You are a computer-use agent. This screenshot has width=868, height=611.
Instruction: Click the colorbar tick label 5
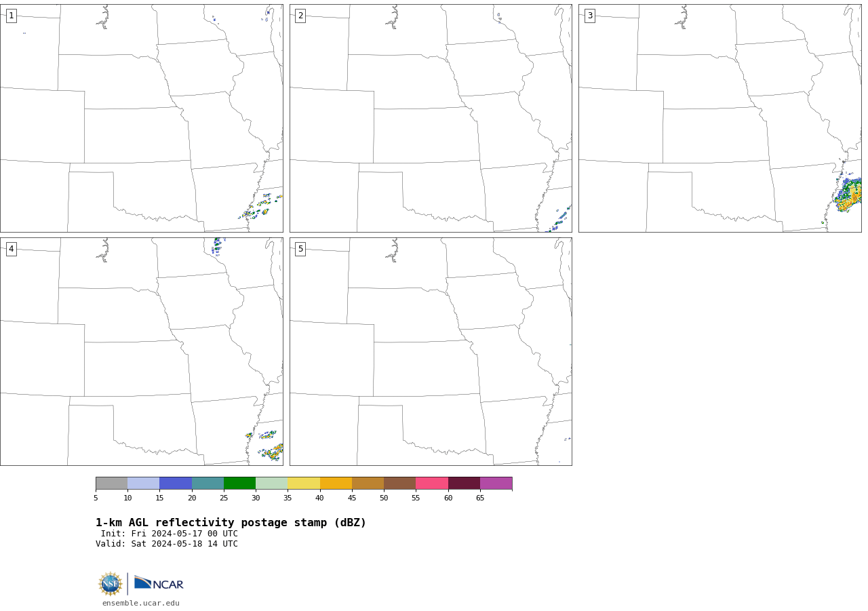[96, 498]
